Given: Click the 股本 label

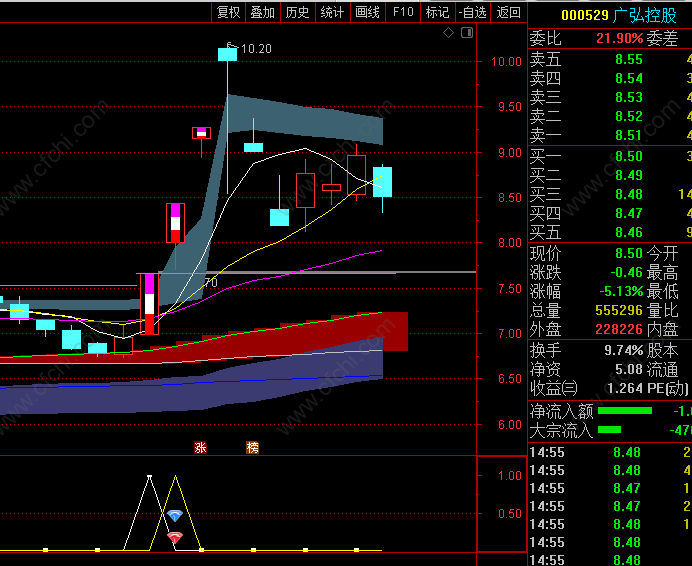Looking at the screenshot, I should pos(662,351).
